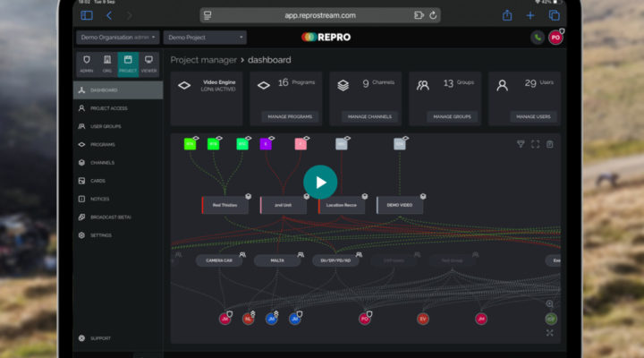This screenshot has height=358, width=644.
Task: Click the app.reprostream.com address field
Action: (320, 15)
